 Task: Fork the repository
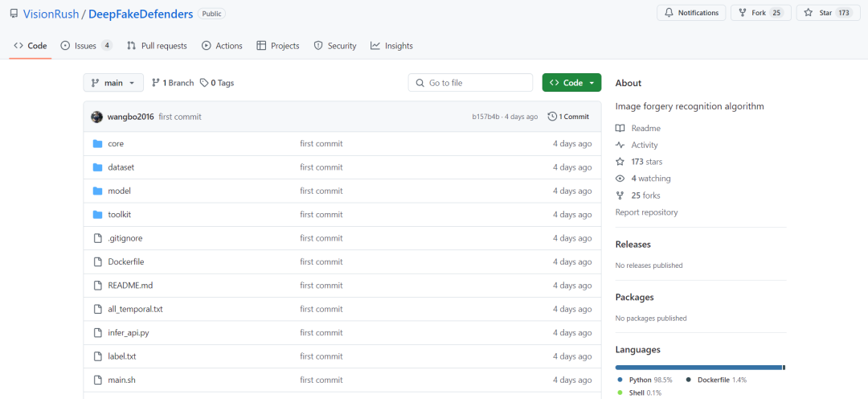tap(760, 13)
